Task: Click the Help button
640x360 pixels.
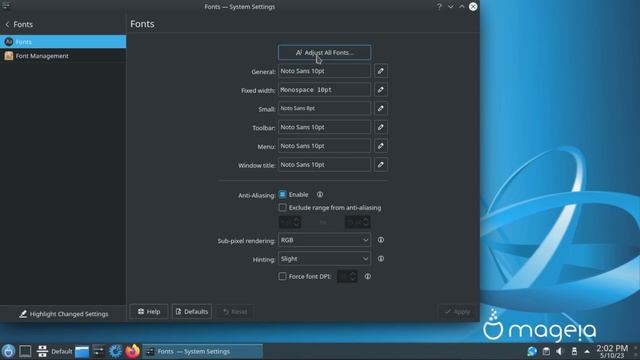Action: (149, 311)
